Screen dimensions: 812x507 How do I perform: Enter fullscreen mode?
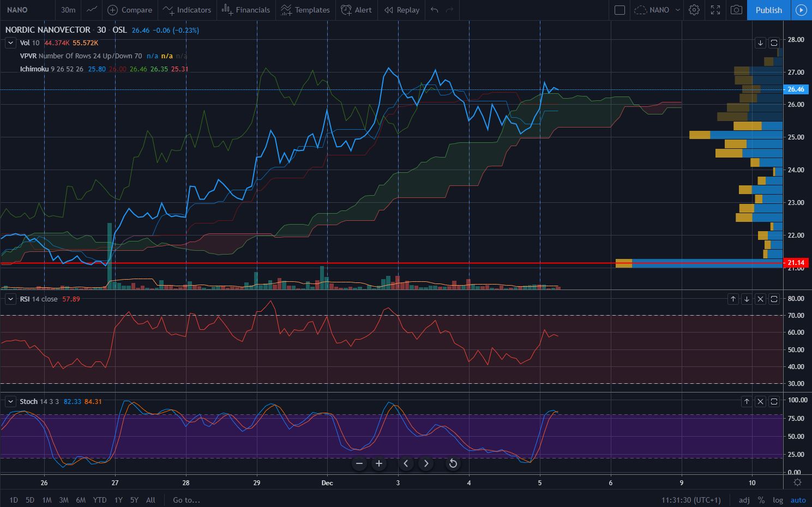click(x=715, y=10)
